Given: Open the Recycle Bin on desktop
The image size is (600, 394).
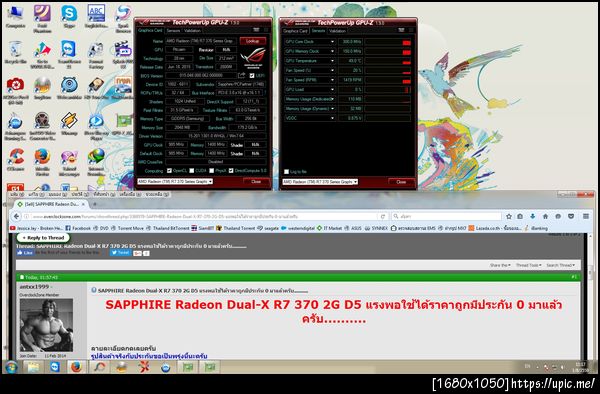Looking at the screenshot, I should (x=15, y=53).
